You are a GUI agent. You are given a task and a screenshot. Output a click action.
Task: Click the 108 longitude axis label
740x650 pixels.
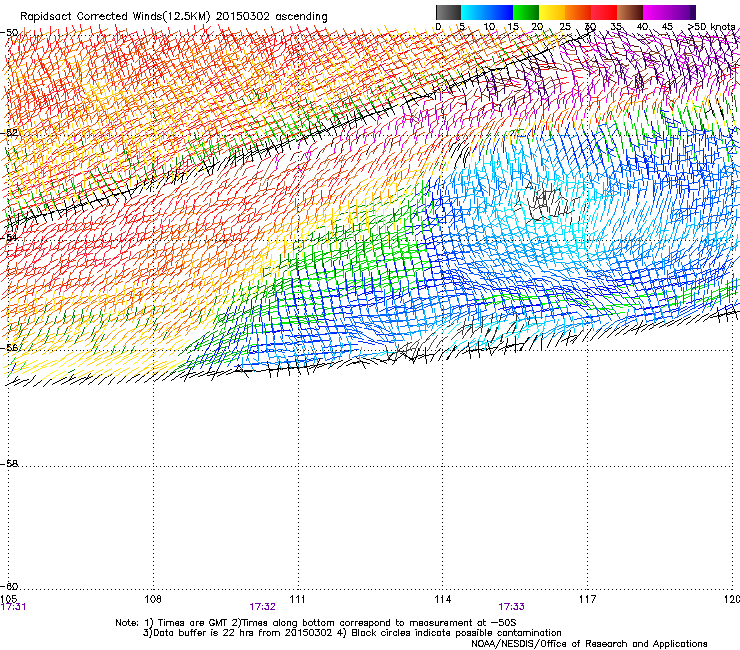(153, 599)
